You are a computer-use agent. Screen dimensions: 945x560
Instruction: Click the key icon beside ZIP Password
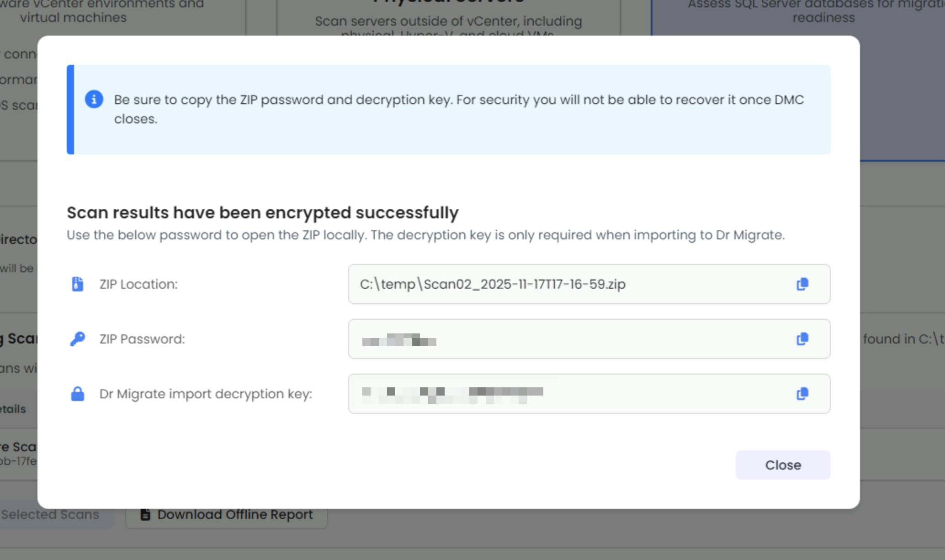pos(78,339)
